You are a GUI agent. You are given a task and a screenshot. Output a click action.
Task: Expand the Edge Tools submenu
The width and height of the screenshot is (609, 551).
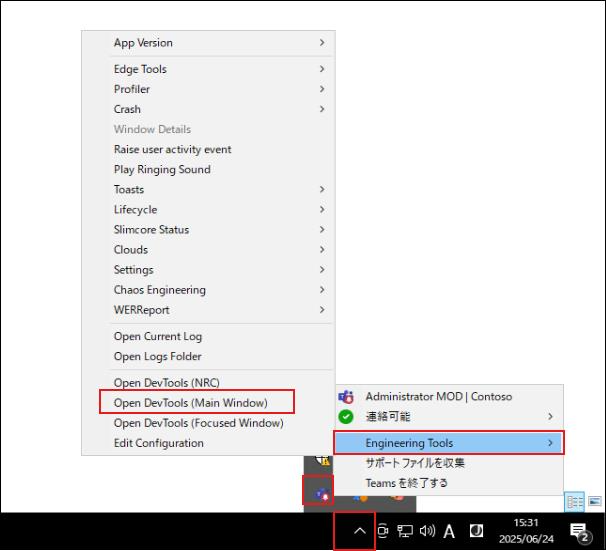tap(209, 69)
